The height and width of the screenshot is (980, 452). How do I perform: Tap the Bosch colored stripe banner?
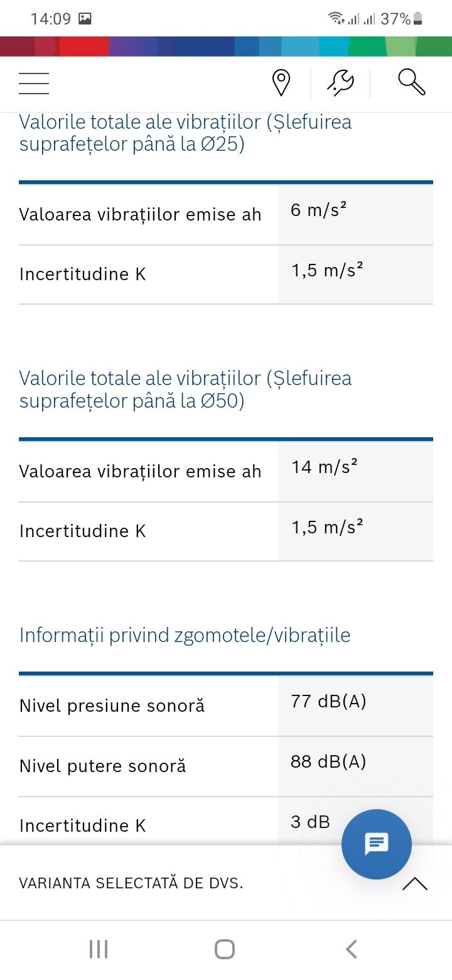point(226,46)
